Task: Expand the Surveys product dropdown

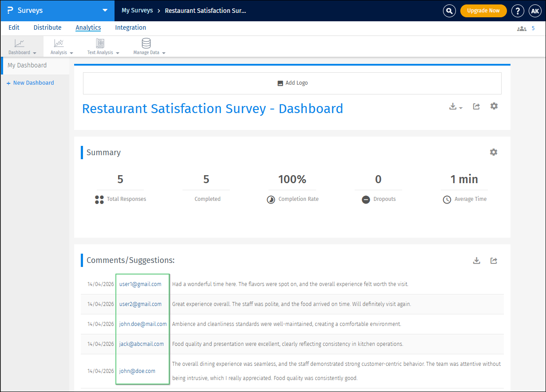Action: [x=105, y=10]
